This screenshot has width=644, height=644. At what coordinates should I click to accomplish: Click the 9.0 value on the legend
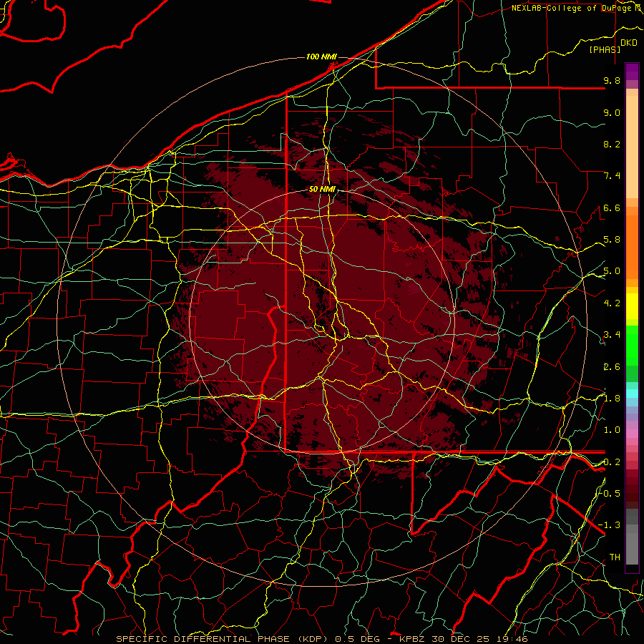(612, 112)
